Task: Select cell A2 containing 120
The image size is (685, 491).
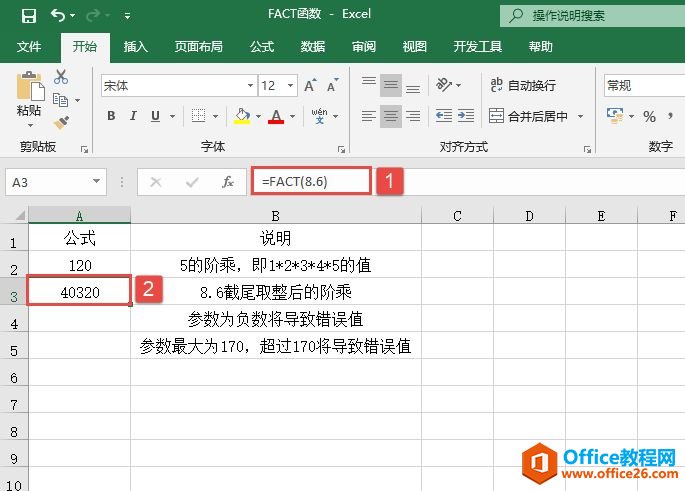Action: coord(79,265)
